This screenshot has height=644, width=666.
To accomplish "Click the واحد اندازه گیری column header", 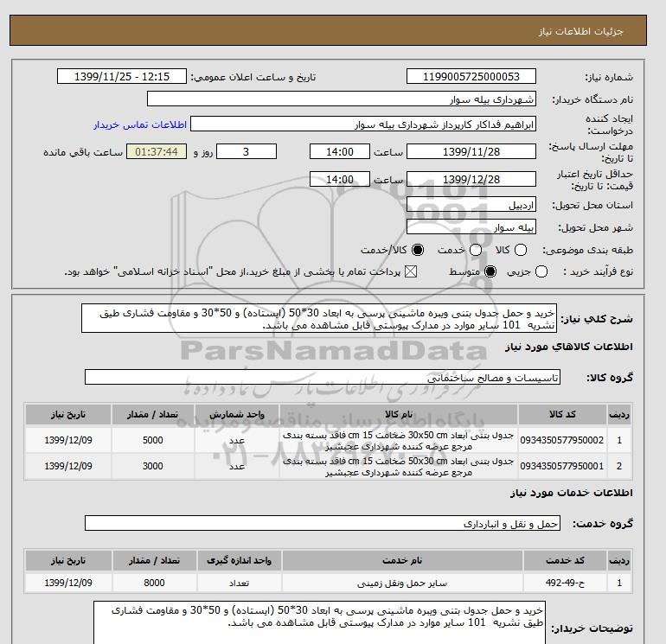I will coord(239,560).
